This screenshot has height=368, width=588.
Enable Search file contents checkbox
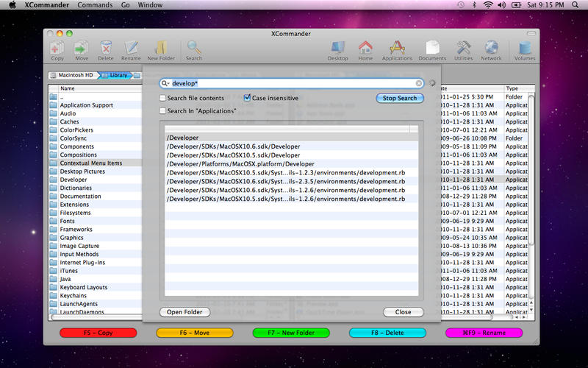pyautogui.click(x=162, y=98)
